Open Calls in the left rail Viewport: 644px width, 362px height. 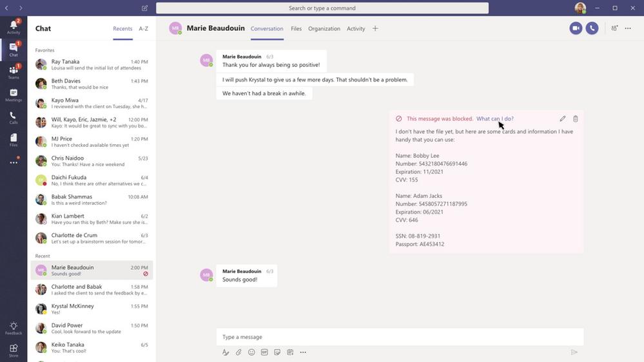(14, 117)
